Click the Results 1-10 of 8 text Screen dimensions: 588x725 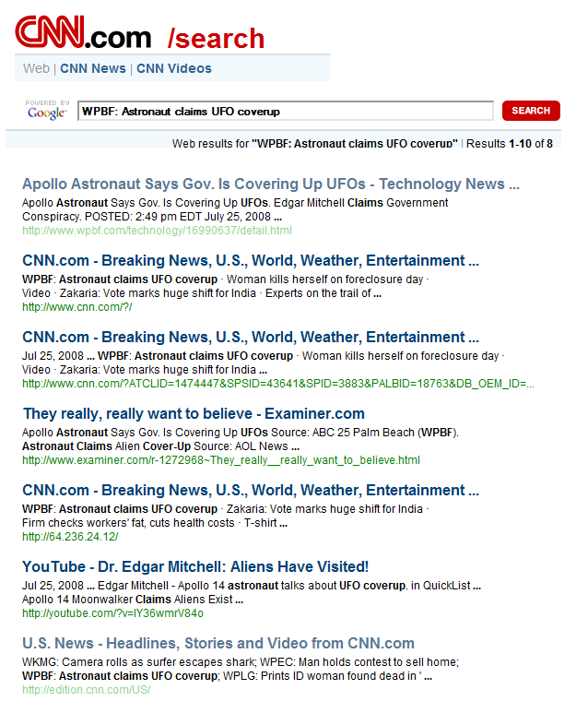click(x=510, y=144)
